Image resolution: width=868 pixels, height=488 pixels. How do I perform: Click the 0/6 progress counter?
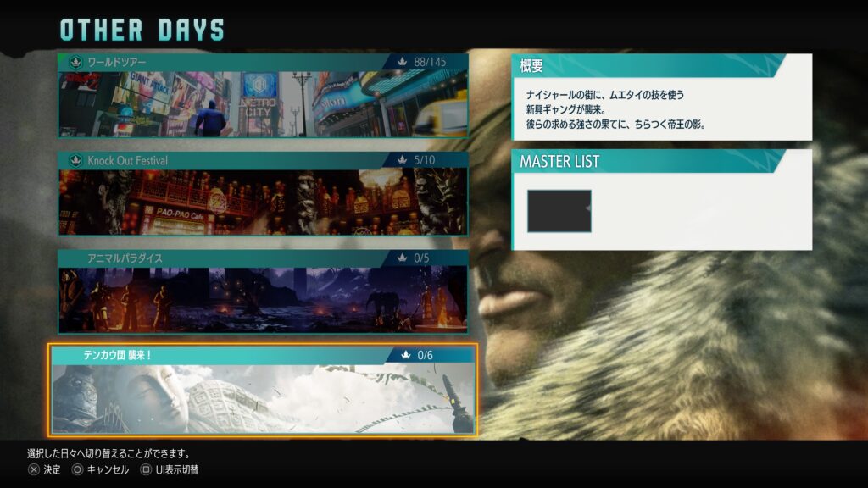[426, 355]
